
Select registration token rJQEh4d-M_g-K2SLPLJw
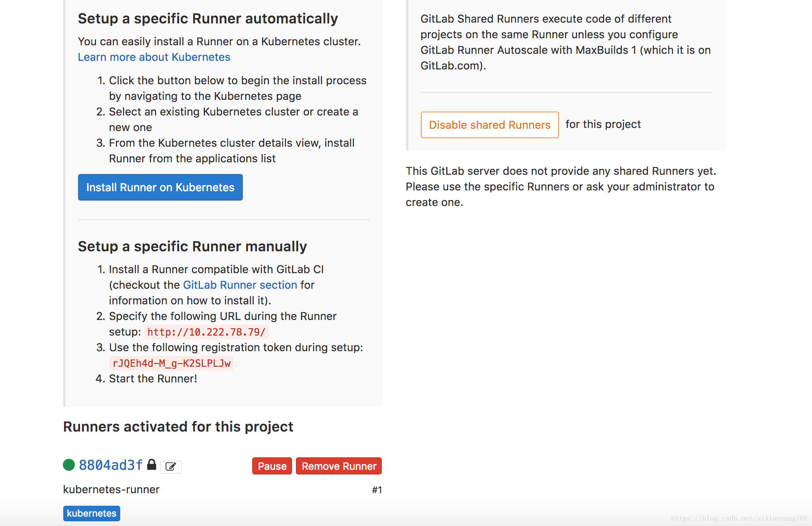click(171, 363)
